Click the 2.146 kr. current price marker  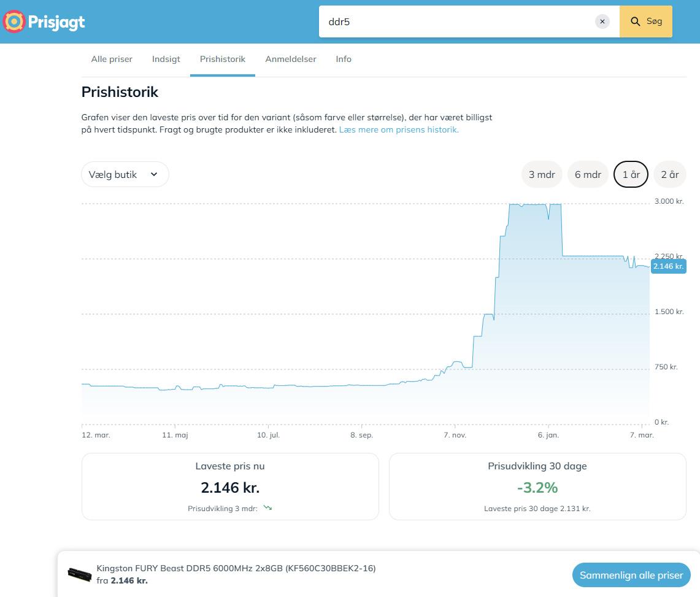pos(668,266)
